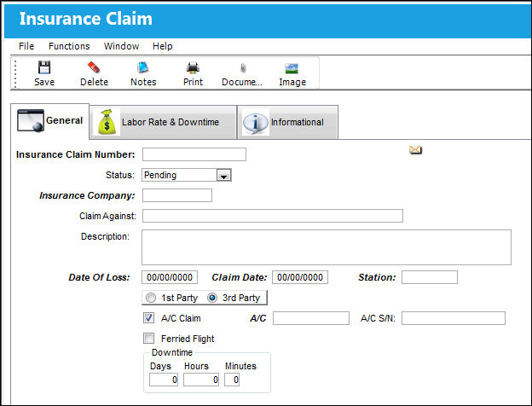
Task: Click the envelope email icon
Action: [x=416, y=150]
